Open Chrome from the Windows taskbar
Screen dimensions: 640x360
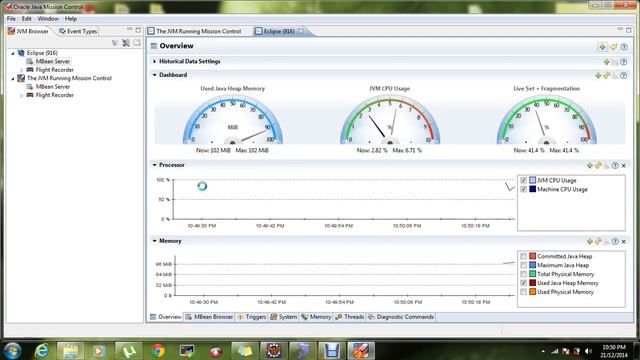coord(158,350)
